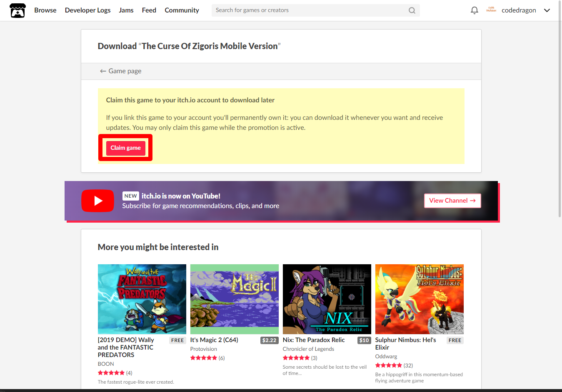Open the notifications bell
This screenshot has width=562, height=392.
(x=474, y=10)
